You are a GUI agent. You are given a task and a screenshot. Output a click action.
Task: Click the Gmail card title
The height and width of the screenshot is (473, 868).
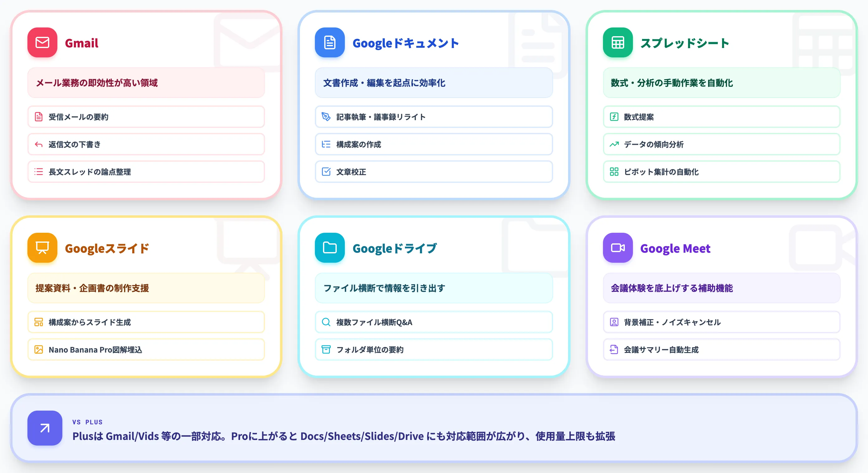tap(82, 43)
